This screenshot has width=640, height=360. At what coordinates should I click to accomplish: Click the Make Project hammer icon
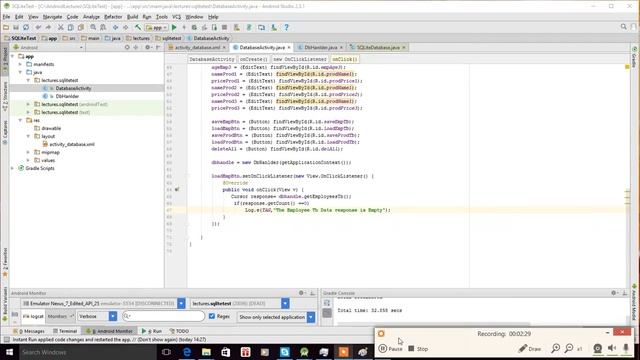138,27
